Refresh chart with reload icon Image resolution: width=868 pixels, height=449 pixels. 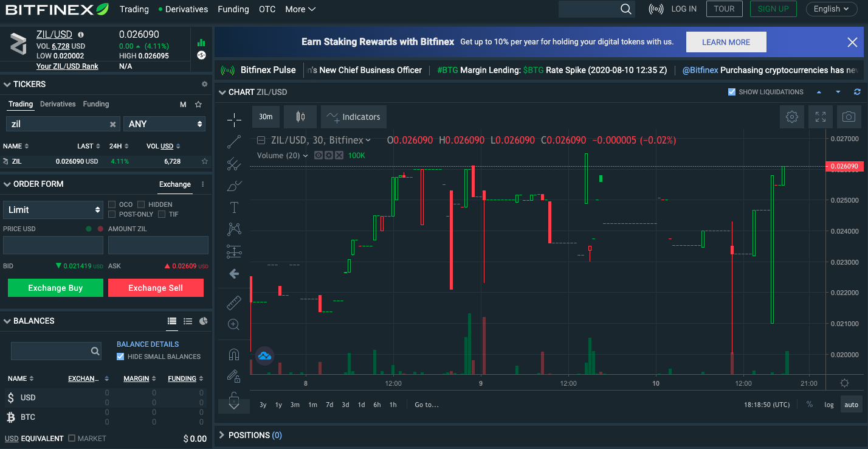(x=857, y=92)
